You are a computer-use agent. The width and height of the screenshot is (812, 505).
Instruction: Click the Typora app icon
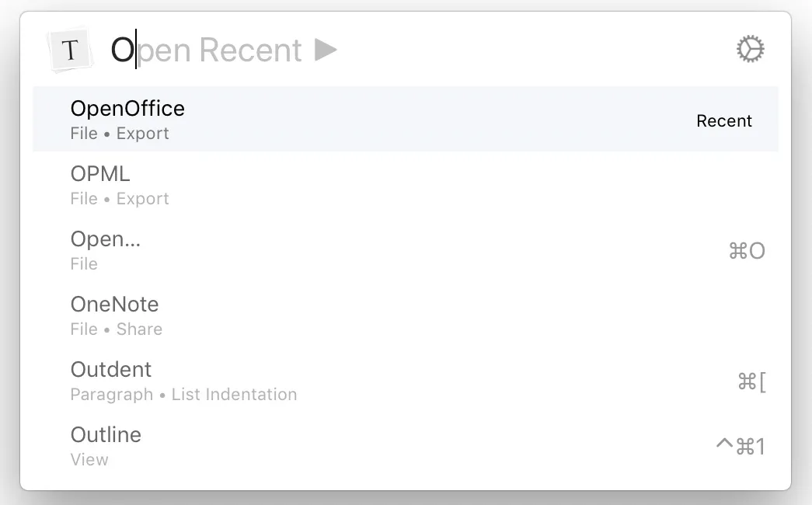[x=71, y=50]
